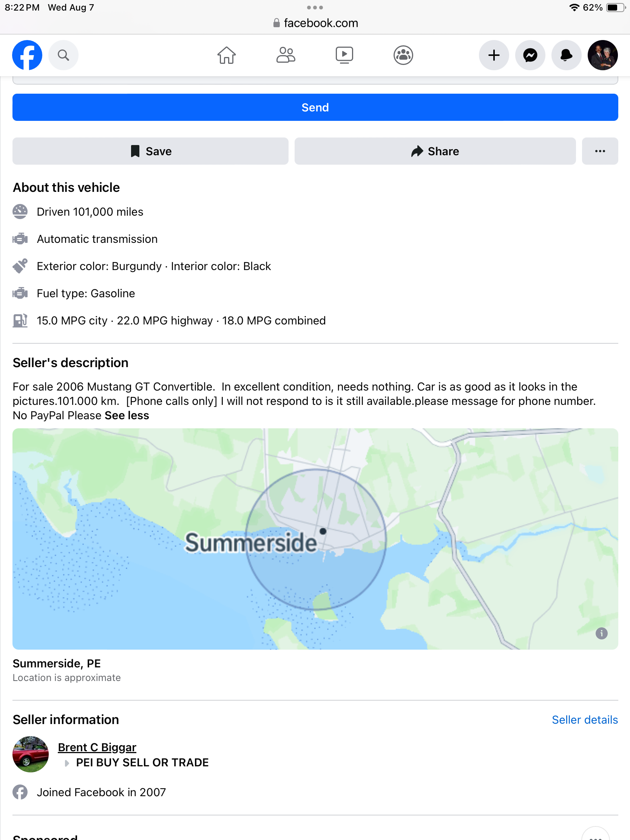The image size is (630, 840).
Task: Click the map info icon
Action: pyautogui.click(x=601, y=633)
